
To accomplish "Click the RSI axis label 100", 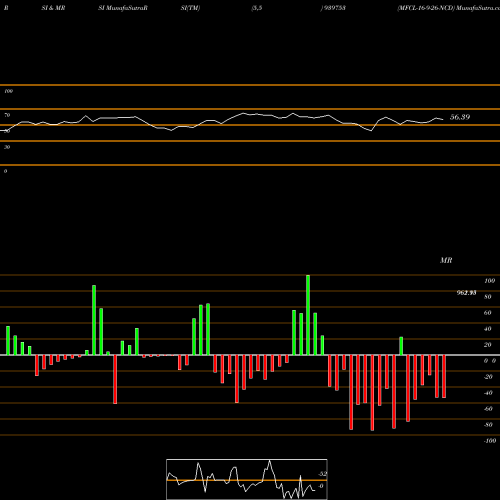I will point(8,91).
